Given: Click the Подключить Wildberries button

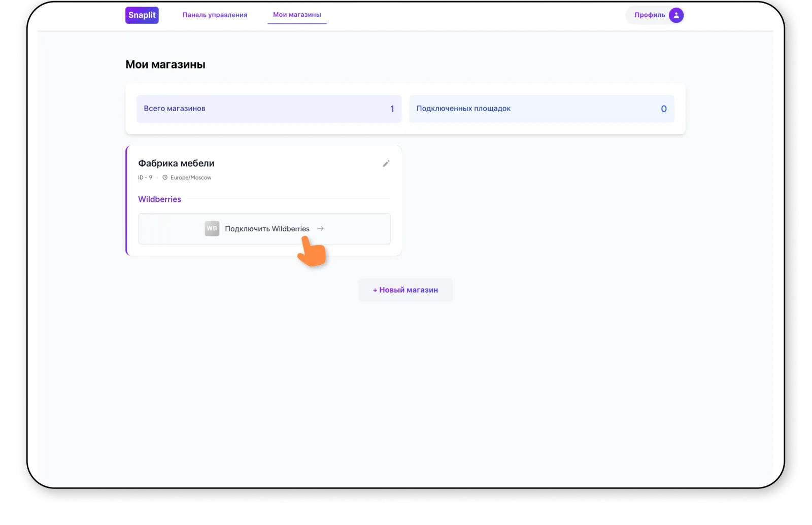Looking at the screenshot, I should 264,229.
